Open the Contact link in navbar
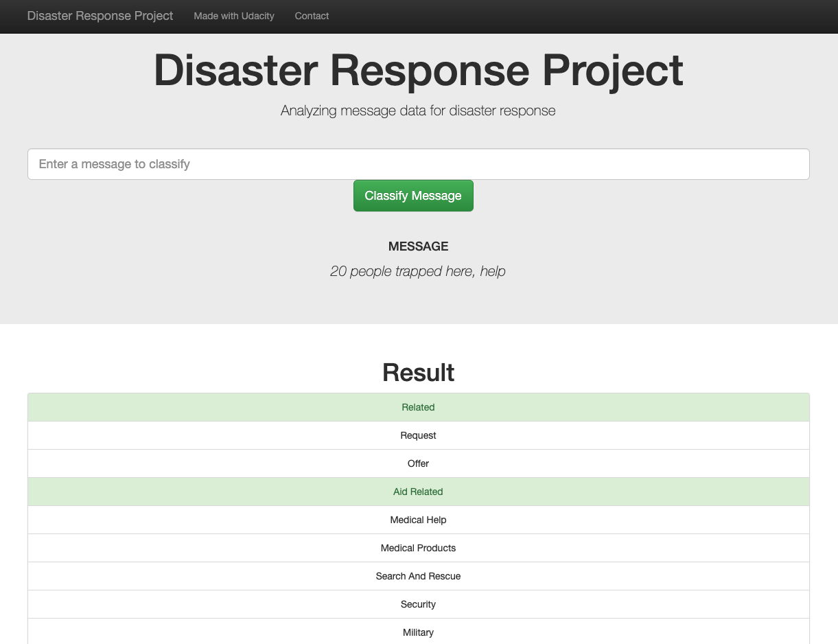 (312, 16)
